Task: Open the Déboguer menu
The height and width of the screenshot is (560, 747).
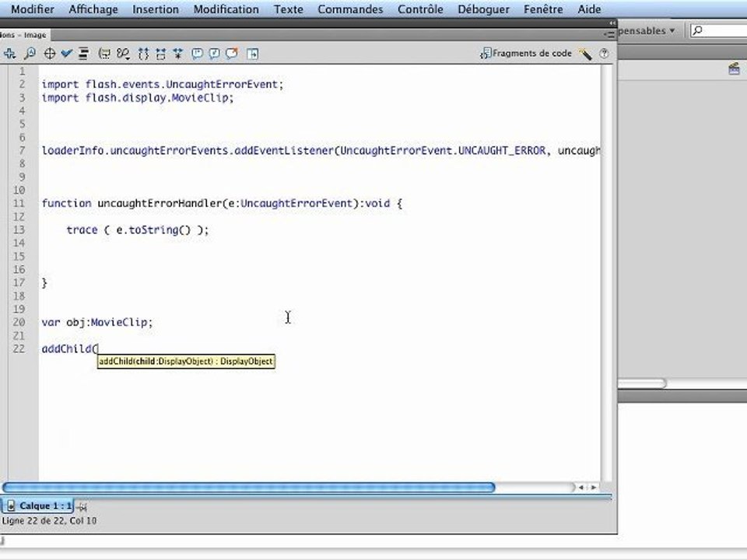Action: click(483, 9)
